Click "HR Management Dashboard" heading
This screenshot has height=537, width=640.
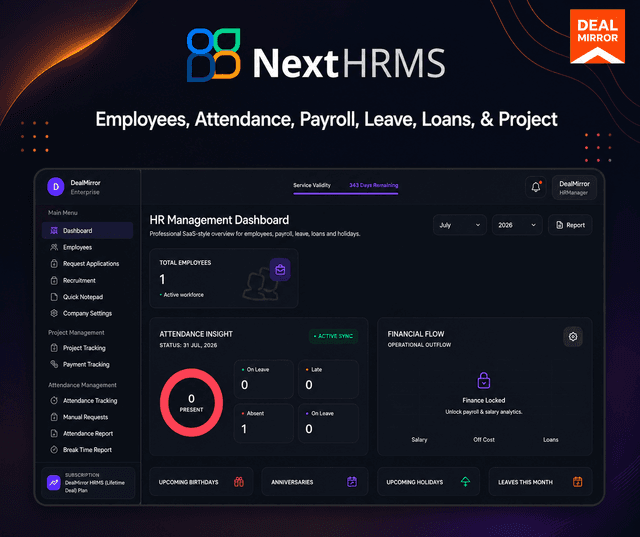[219, 220]
